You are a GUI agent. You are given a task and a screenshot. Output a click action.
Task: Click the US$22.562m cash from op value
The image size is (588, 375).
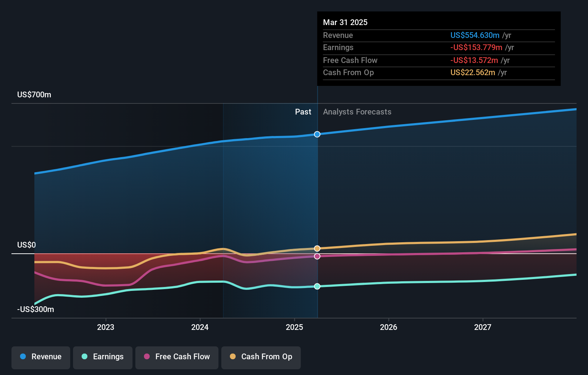[x=473, y=73]
